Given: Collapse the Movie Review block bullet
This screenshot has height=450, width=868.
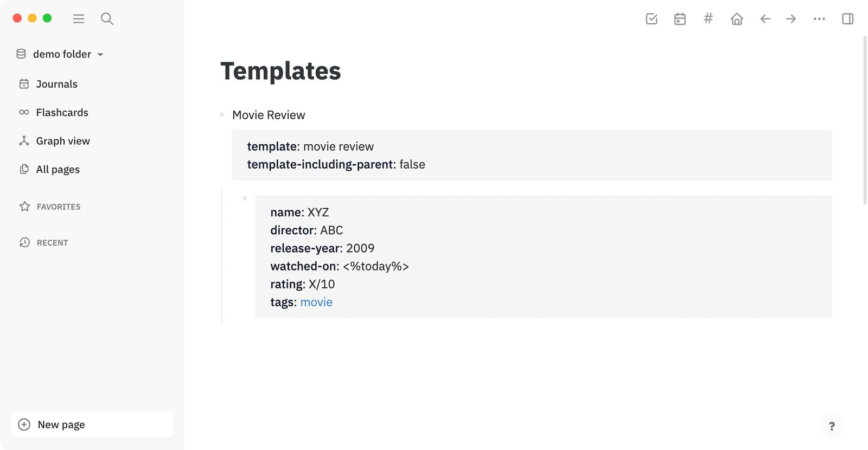Looking at the screenshot, I should tap(221, 114).
